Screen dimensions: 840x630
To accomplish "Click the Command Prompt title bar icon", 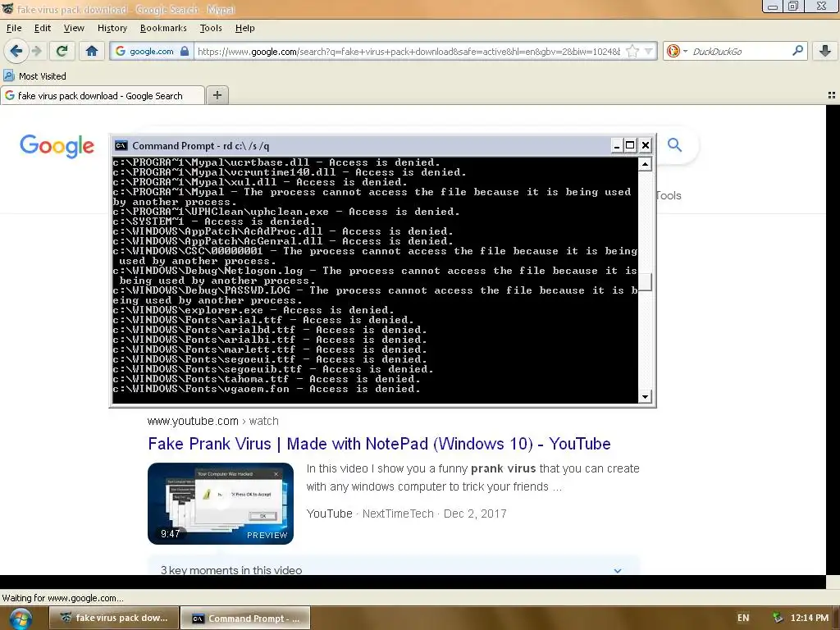I will point(121,146).
